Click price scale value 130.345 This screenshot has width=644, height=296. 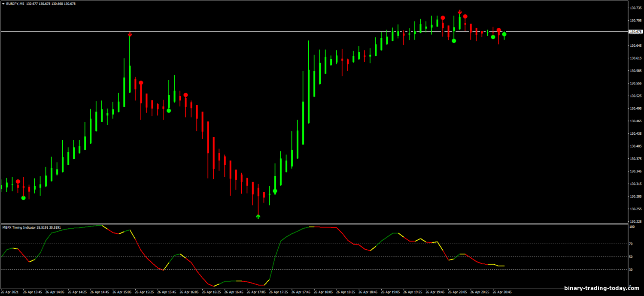tap(636, 171)
